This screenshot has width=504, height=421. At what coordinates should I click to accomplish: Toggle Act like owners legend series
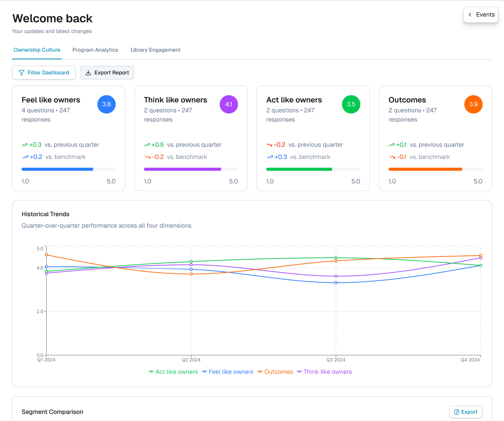click(173, 372)
